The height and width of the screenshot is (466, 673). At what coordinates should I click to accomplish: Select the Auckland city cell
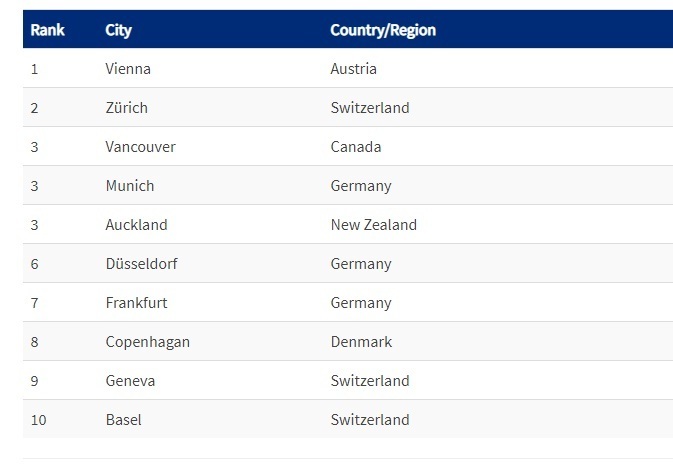136,225
